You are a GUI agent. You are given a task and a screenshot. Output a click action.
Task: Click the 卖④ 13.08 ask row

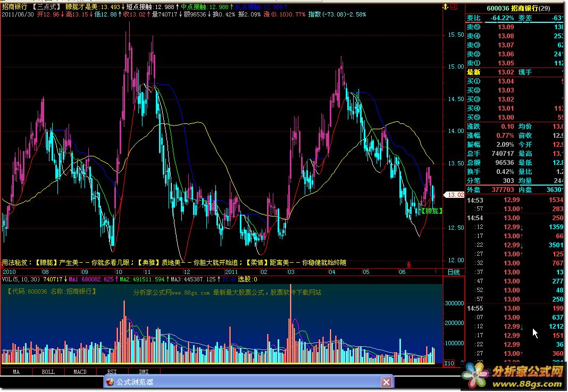click(x=514, y=36)
